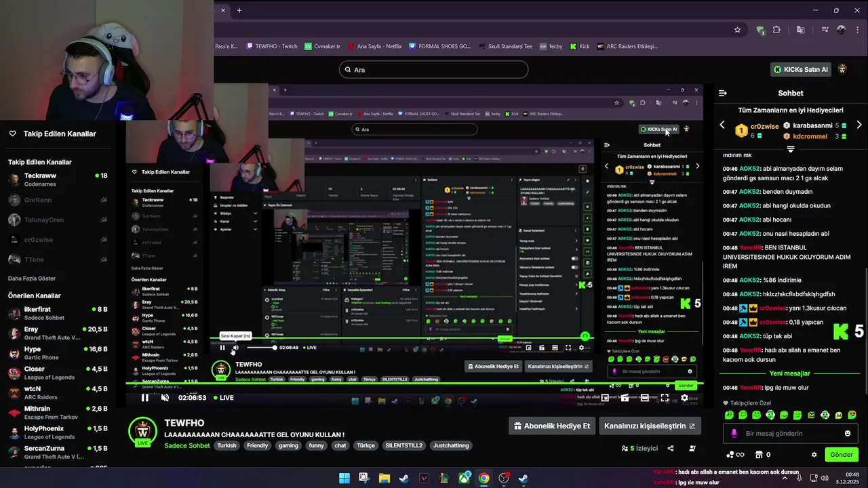Enter fullscreen mode on player
This screenshot has height=488, width=868.
coord(665,398)
